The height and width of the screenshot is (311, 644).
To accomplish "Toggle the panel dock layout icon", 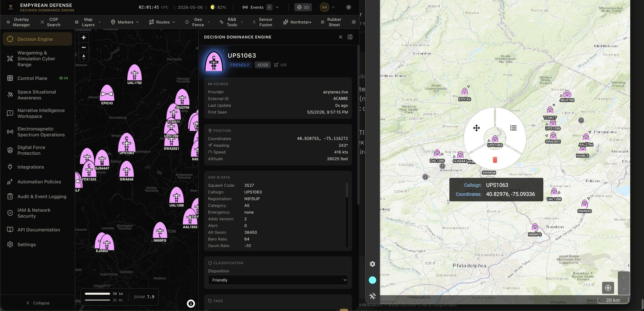I will (x=350, y=37).
